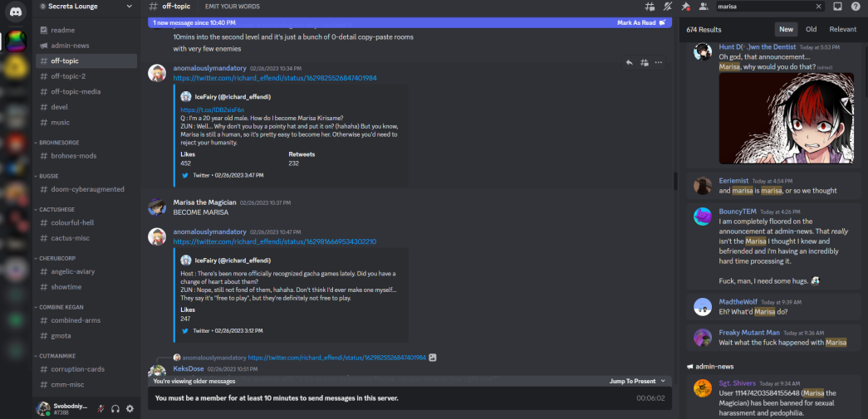
Task: Toggle the member list
Action: click(x=704, y=7)
